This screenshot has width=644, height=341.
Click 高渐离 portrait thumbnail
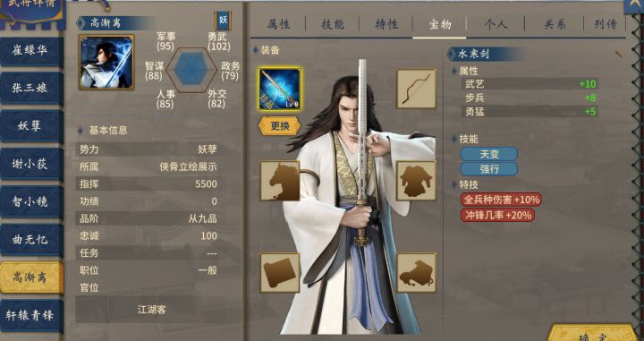click(106, 63)
